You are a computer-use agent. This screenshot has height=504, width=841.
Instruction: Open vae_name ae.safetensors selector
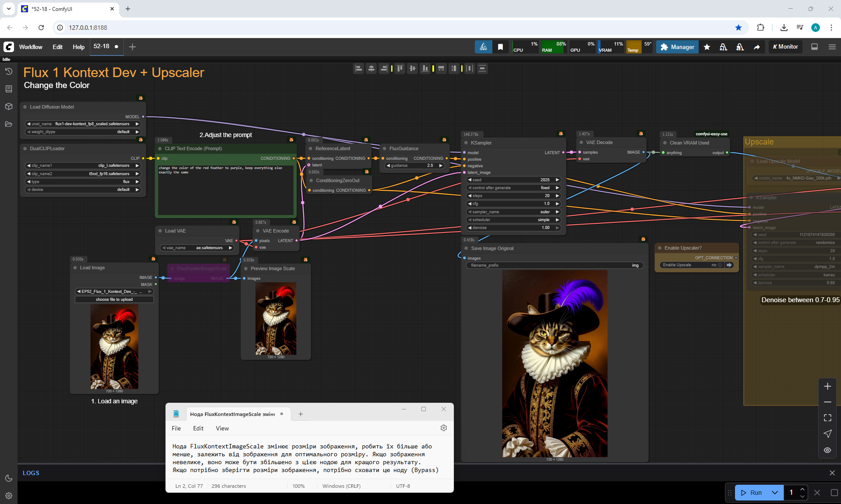pyautogui.click(x=197, y=248)
